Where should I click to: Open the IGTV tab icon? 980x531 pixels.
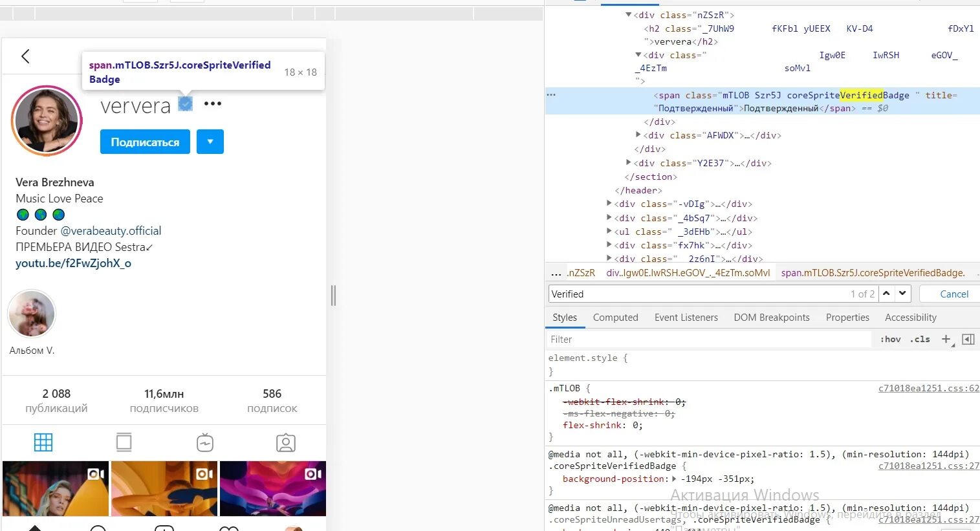pyautogui.click(x=205, y=442)
